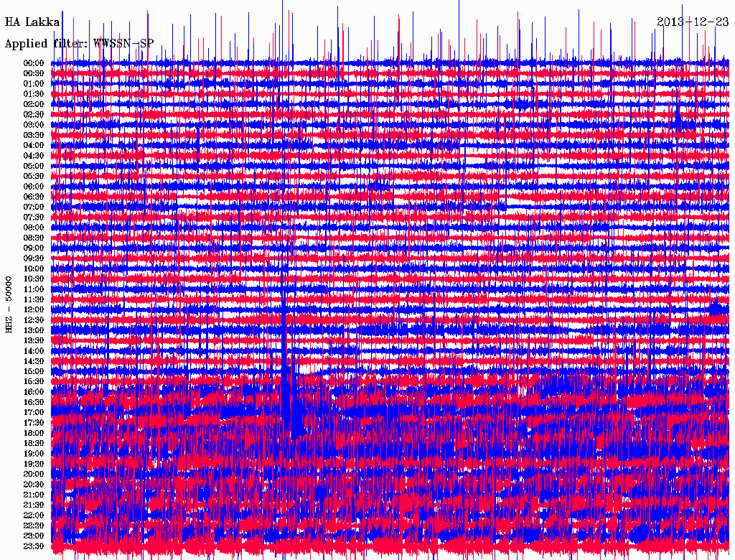This screenshot has height=560, width=735.
Task: Select the 06:00 time label
Action: point(34,186)
